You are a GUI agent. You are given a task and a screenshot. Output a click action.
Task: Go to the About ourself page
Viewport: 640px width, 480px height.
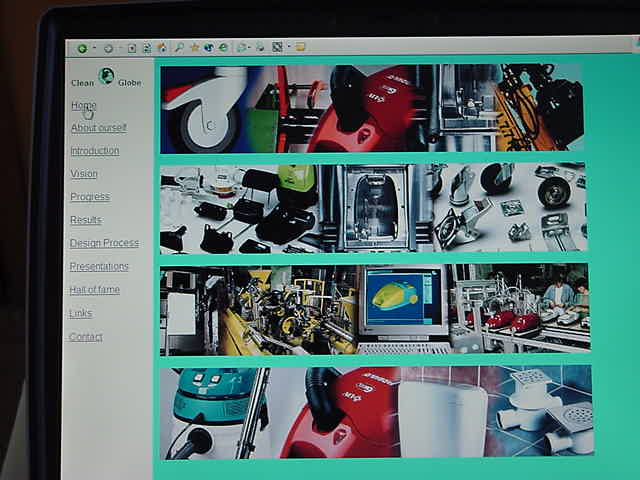pyautogui.click(x=98, y=128)
